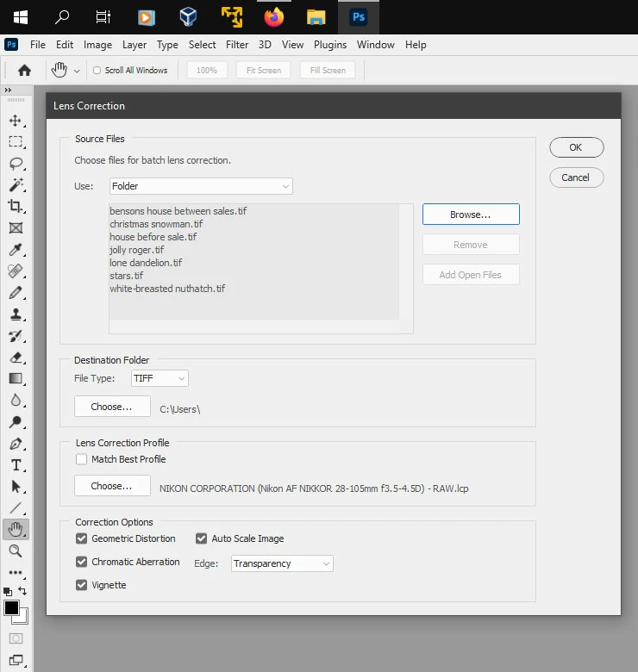The height and width of the screenshot is (672, 638).
Task: Select the Brush tool
Action: click(16, 293)
